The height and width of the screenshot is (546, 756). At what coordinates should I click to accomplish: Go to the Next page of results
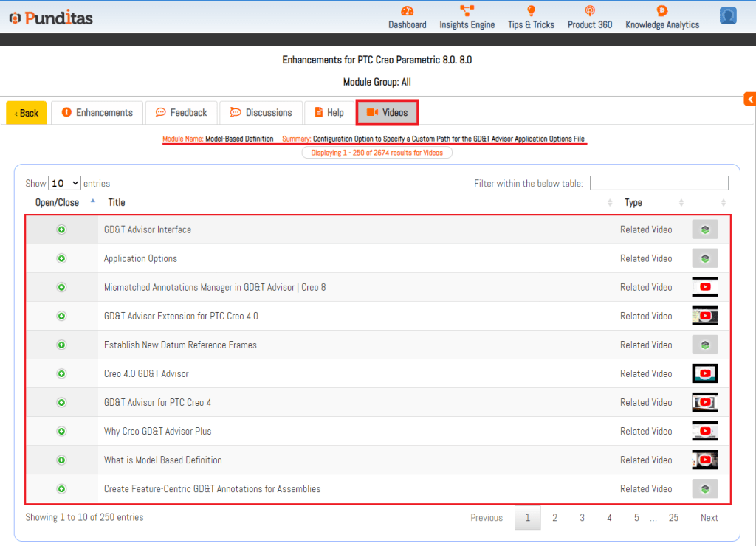709,517
